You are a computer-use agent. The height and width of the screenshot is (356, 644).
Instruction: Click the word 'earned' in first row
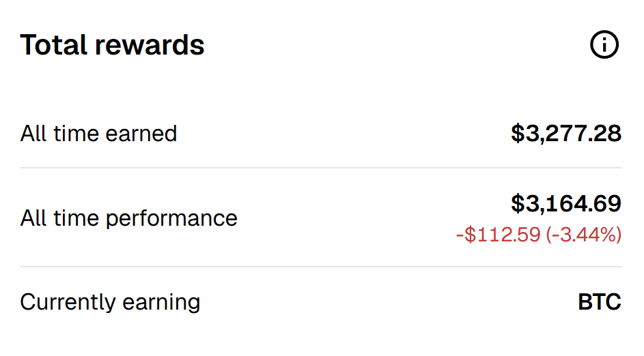click(141, 133)
